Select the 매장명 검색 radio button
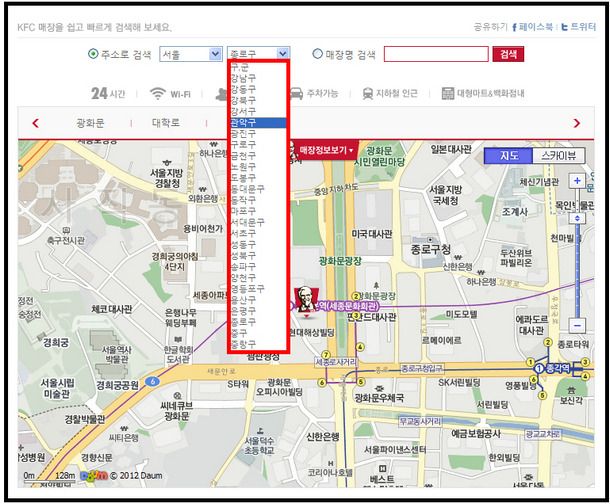Image resolution: width=610 pixels, height=504 pixels. tap(317, 54)
